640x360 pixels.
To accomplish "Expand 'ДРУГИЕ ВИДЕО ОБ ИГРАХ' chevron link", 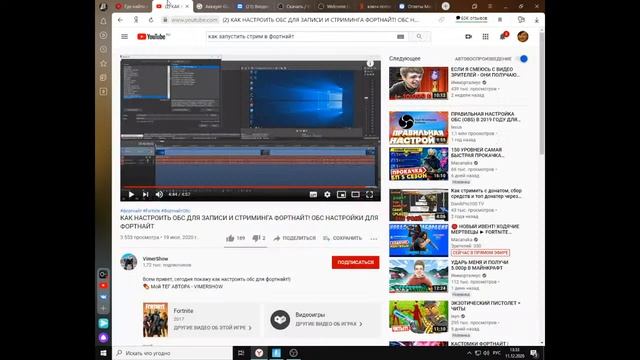I will pos(329,324).
